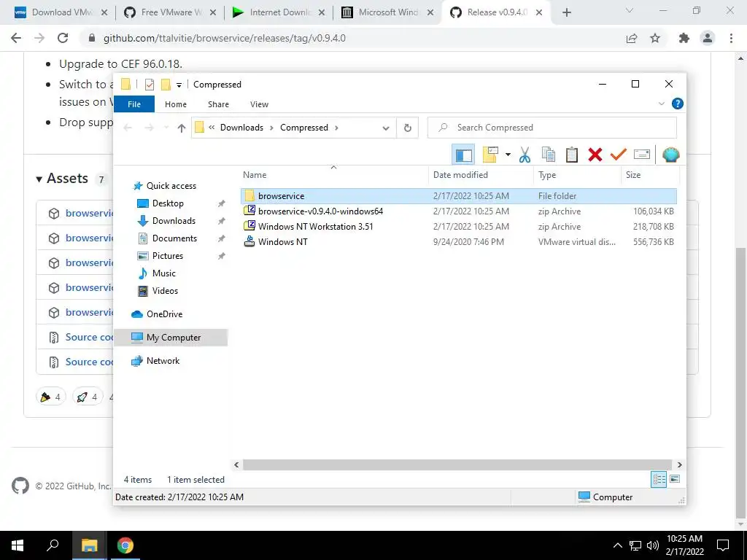Click the Rename label icon in toolbar
The height and width of the screenshot is (560, 747).
(x=642, y=155)
